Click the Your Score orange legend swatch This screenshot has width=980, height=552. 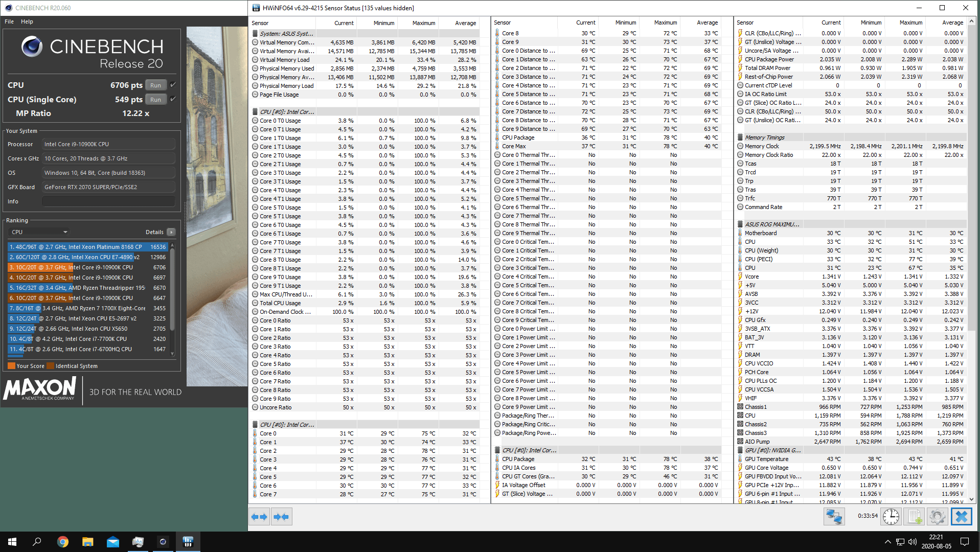click(11, 366)
